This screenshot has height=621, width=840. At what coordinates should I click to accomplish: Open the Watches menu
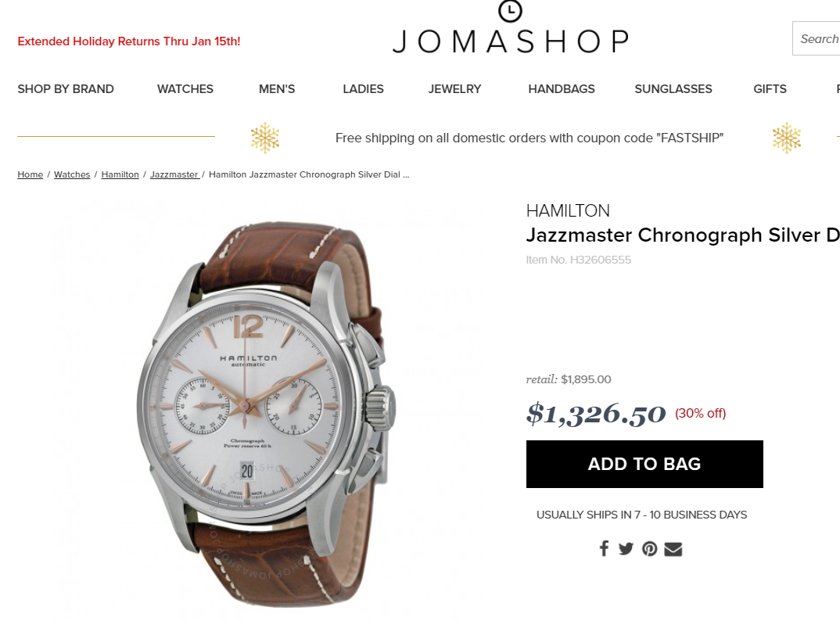pyautogui.click(x=185, y=89)
